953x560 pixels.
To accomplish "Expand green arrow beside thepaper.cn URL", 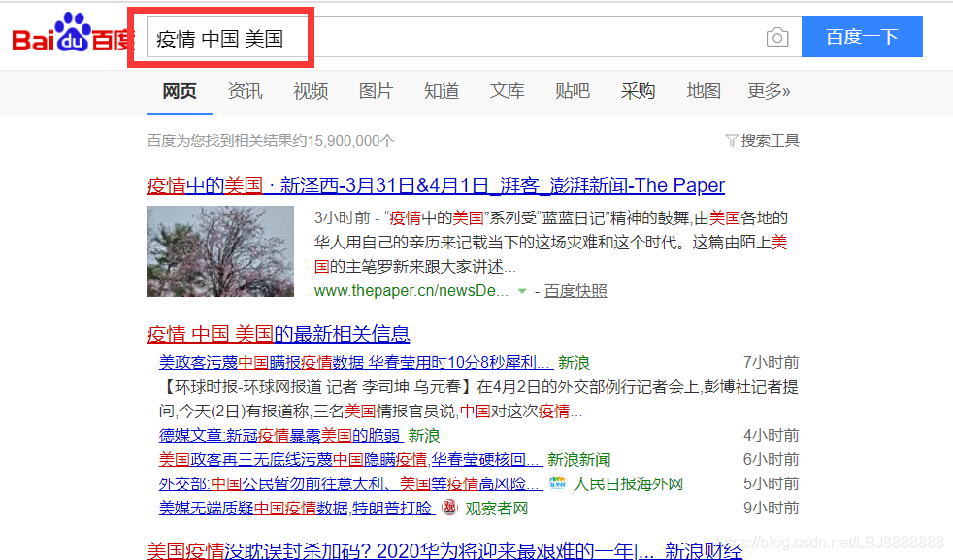I will click(x=521, y=291).
